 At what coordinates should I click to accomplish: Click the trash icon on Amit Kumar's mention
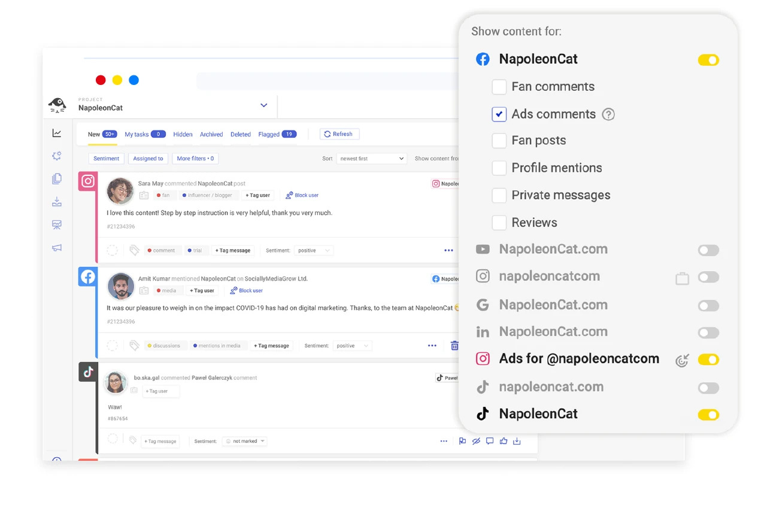tap(454, 346)
